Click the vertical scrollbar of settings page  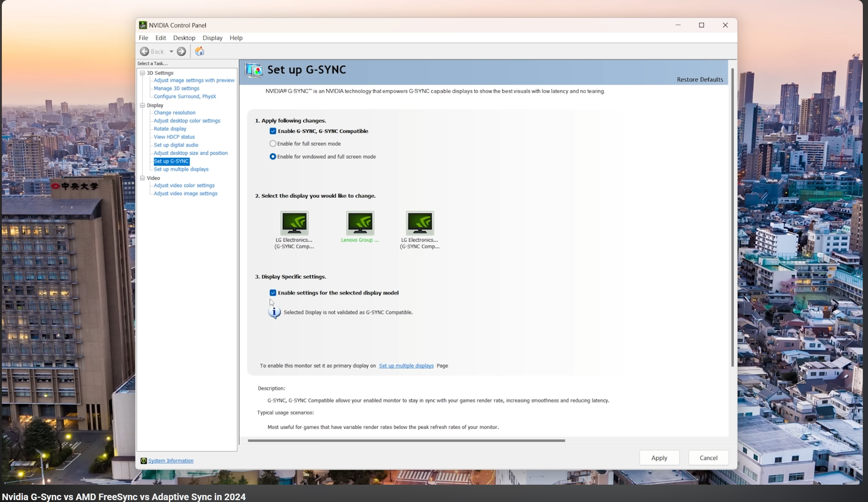click(x=732, y=218)
